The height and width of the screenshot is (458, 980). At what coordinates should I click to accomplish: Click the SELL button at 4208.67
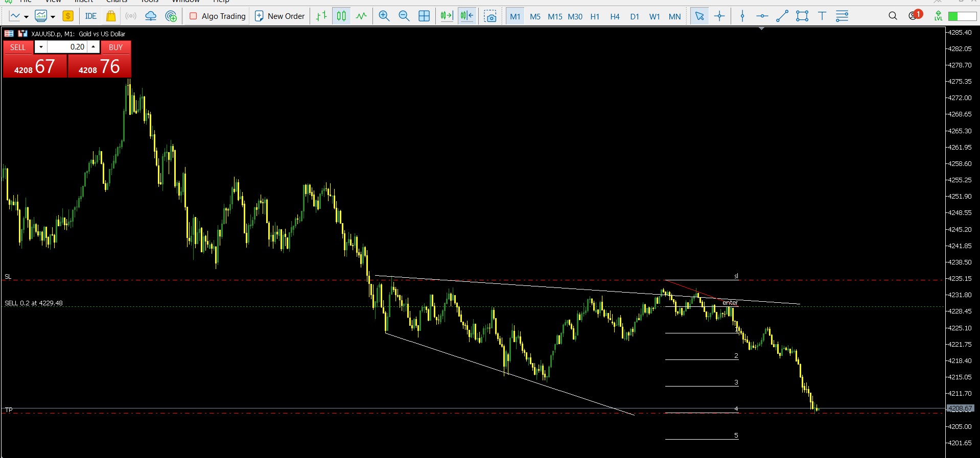pos(35,66)
